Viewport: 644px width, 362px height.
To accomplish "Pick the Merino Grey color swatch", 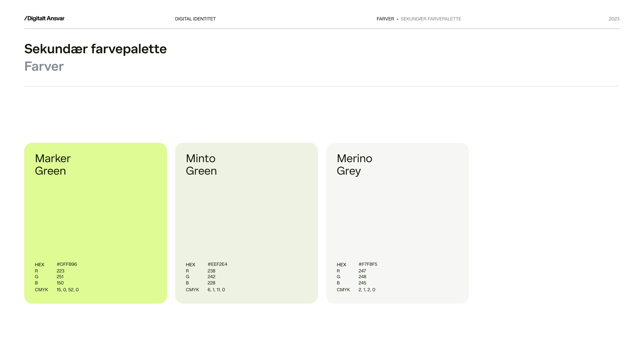I will tap(397, 223).
